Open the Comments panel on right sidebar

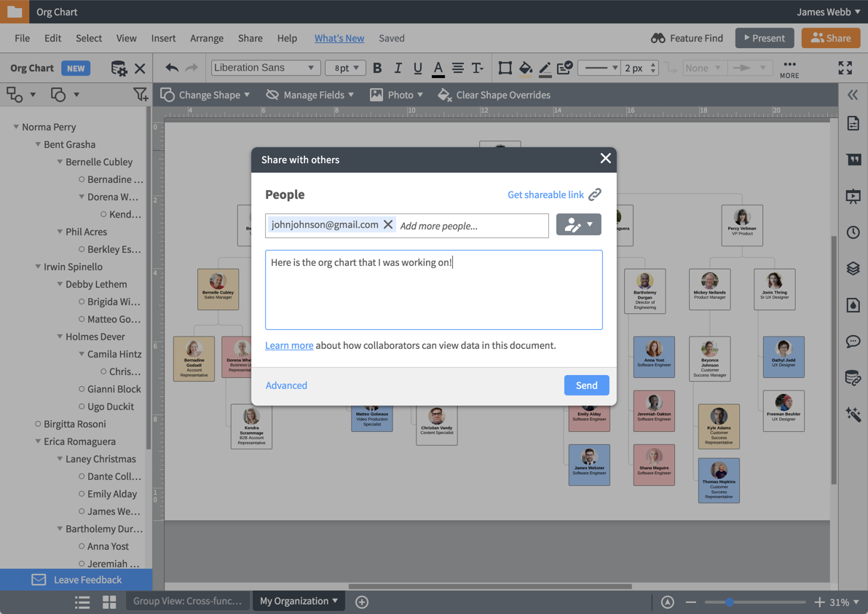click(853, 341)
